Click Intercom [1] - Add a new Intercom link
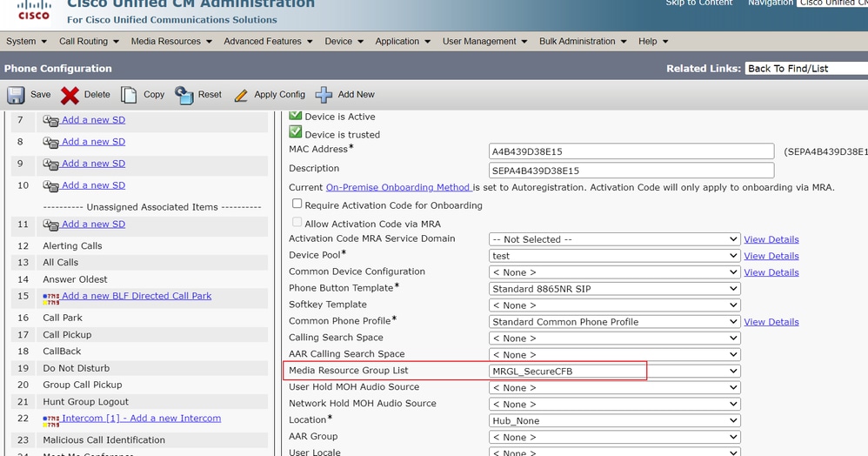 pos(141,419)
